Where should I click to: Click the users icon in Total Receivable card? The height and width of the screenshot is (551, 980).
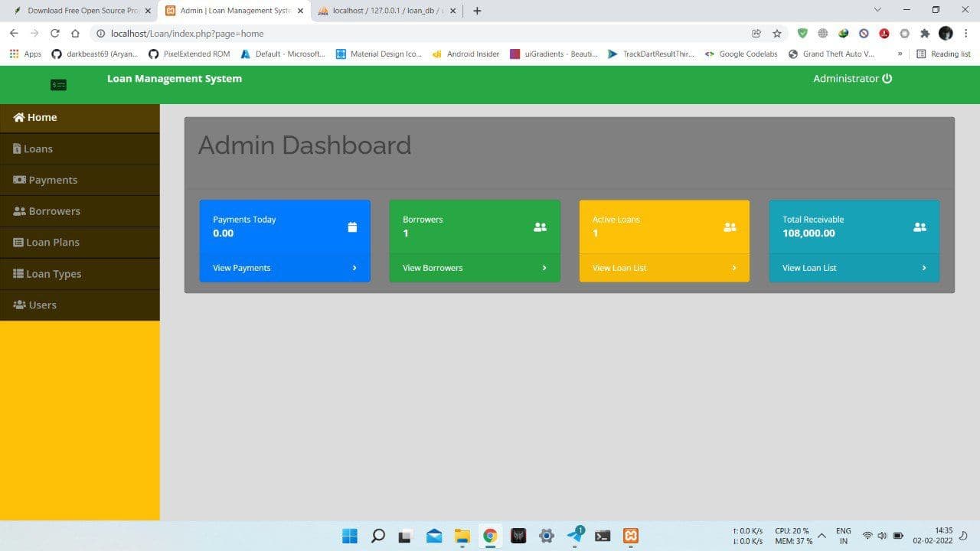pos(920,227)
